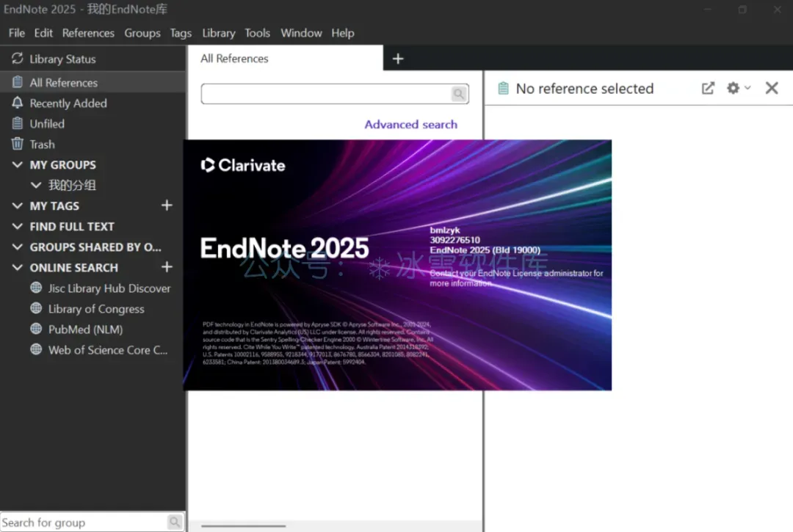793x532 pixels.
Task: Open reference in new window icon
Action: point(708,88)
